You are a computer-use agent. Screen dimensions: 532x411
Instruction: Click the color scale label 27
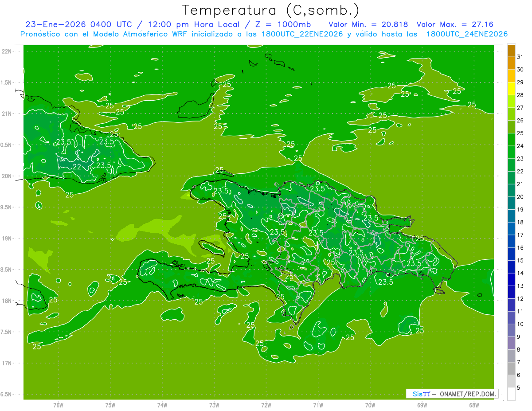(x=520, y=108)
